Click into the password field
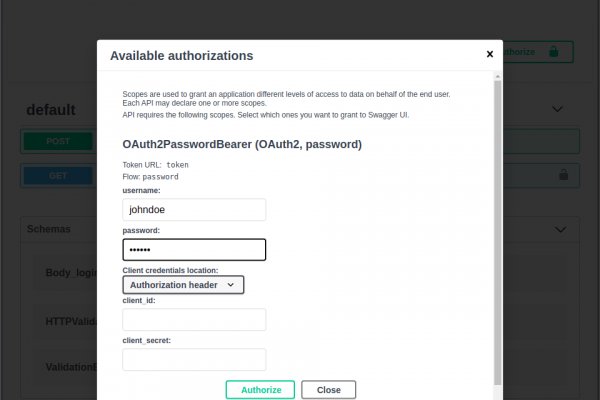 tap(194, 249)
